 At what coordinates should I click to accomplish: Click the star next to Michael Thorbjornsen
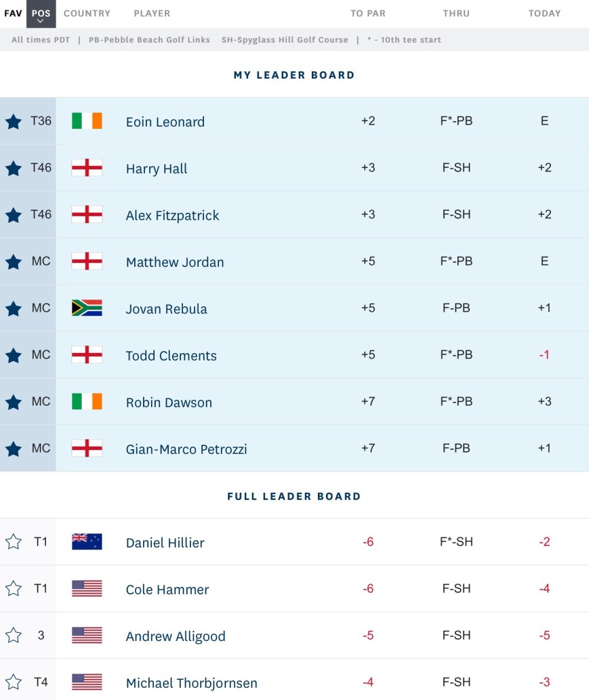click(14, 682)
